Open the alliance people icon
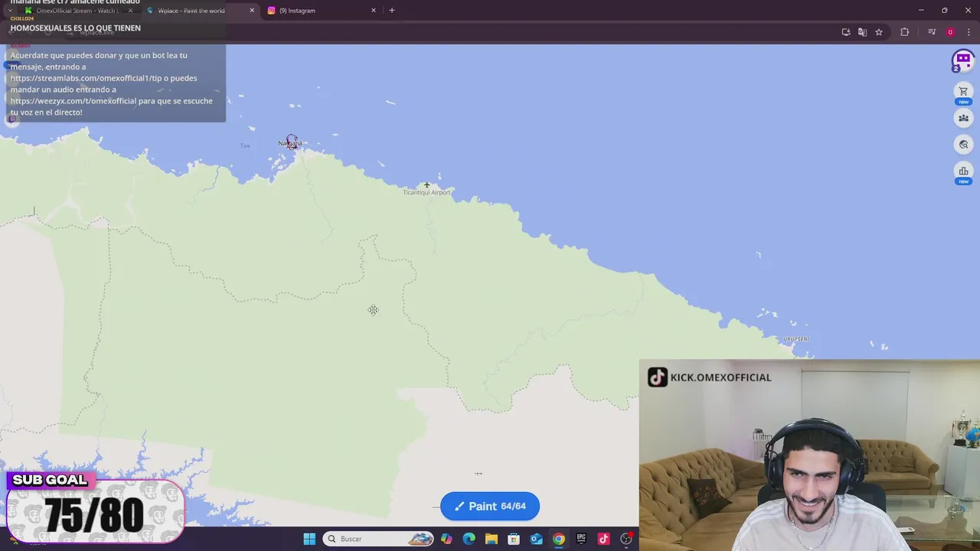Image resolution: width=980 pixels, height=551 pixels. pyautogui.click(x=963, y=118)
